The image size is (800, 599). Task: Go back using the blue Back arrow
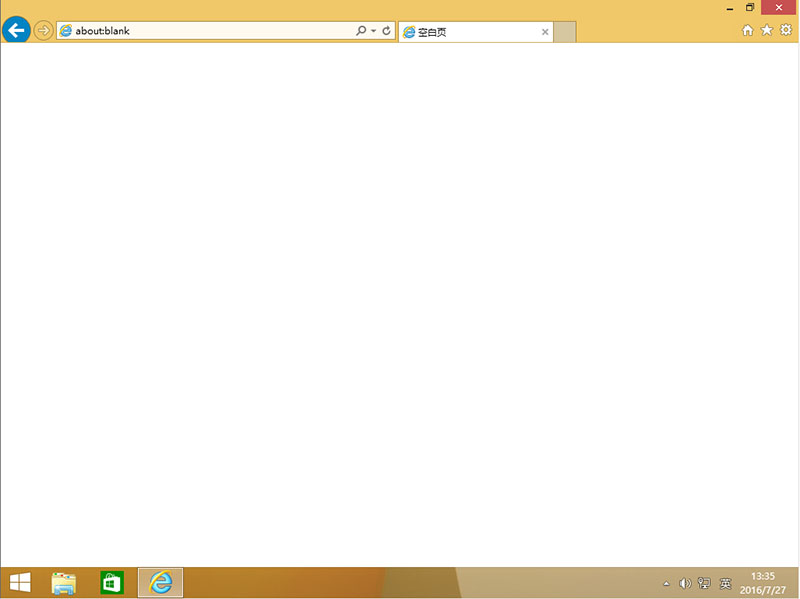click(x=16, y=31)
